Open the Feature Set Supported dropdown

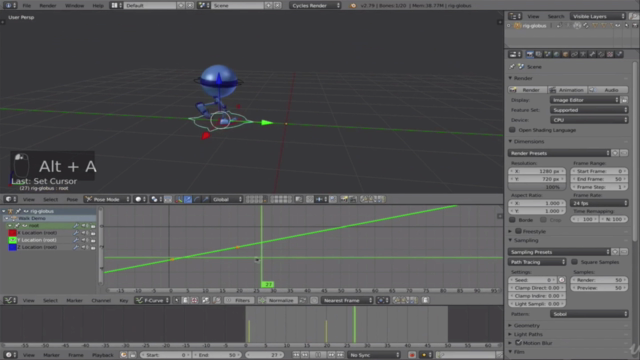(x=589, y=110)
